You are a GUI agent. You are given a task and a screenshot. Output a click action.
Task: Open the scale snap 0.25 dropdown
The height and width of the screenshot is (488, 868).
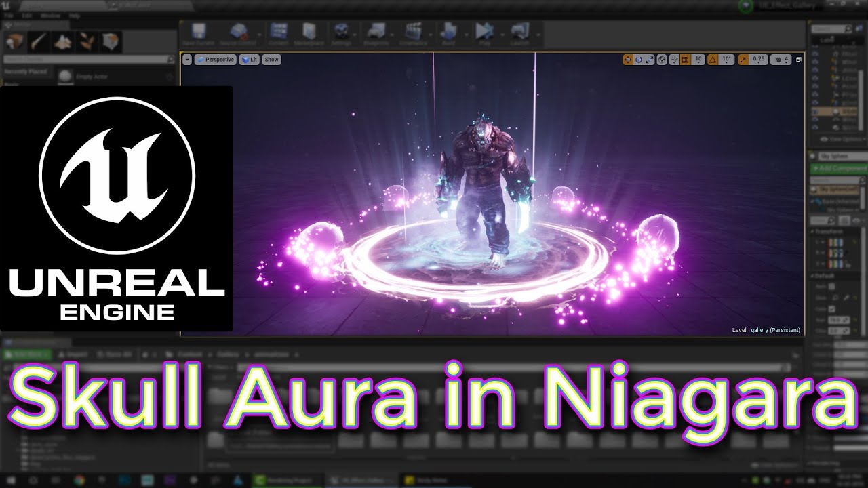[x=759, y=60]
